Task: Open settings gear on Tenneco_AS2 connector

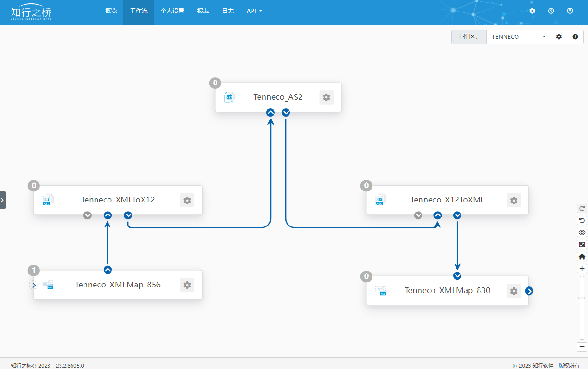Action: pyautogui.click(x=326, y=97)
